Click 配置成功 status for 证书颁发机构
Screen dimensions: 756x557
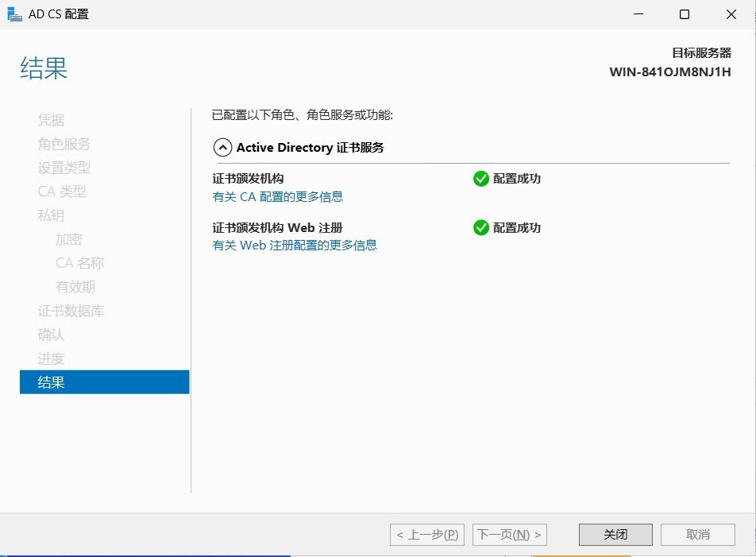click(x=517, y=179)
